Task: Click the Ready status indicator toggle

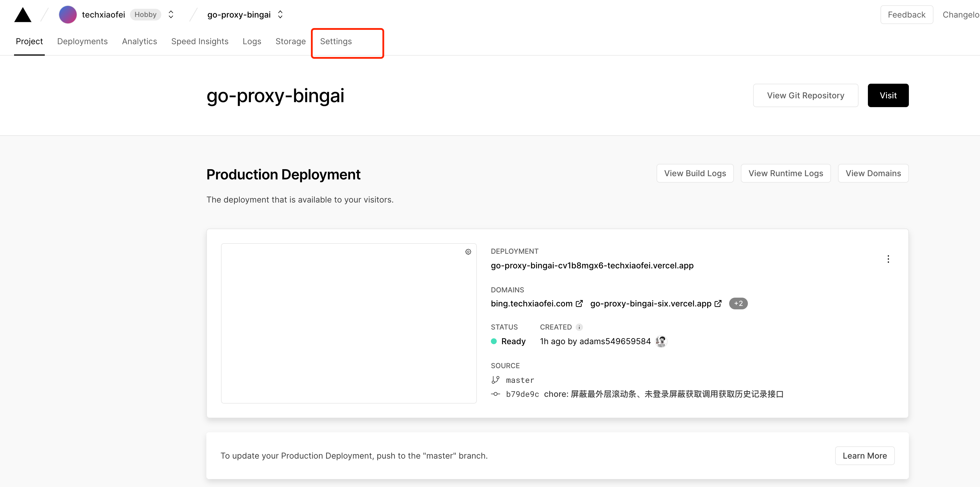Action: (x=494, y=341)
